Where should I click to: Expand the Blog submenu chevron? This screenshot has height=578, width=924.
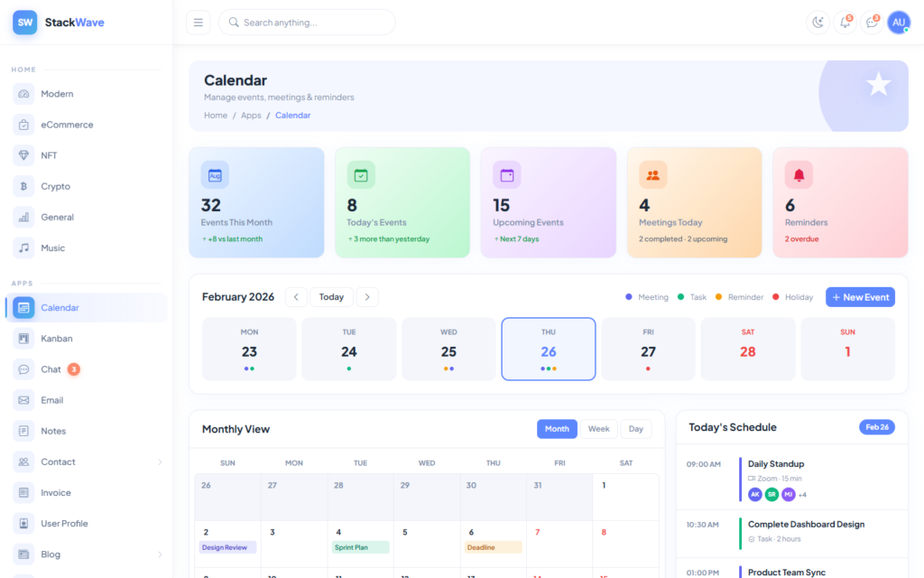160,555
